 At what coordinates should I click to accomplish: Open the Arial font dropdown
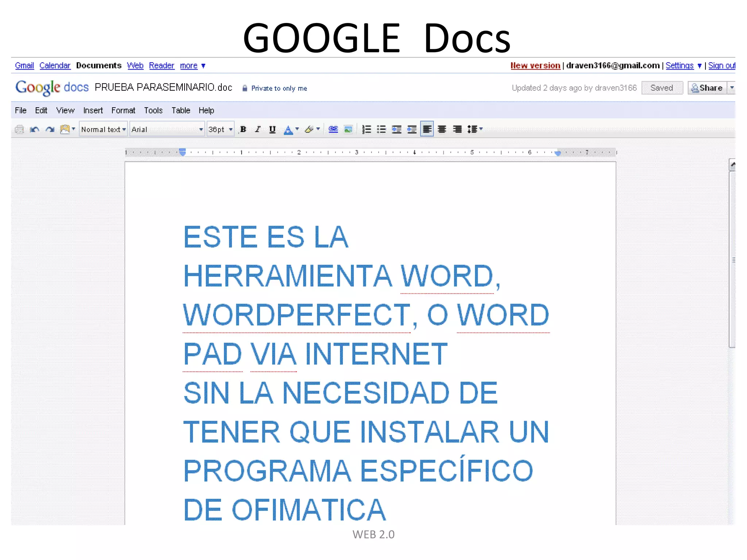coord(167,129)
